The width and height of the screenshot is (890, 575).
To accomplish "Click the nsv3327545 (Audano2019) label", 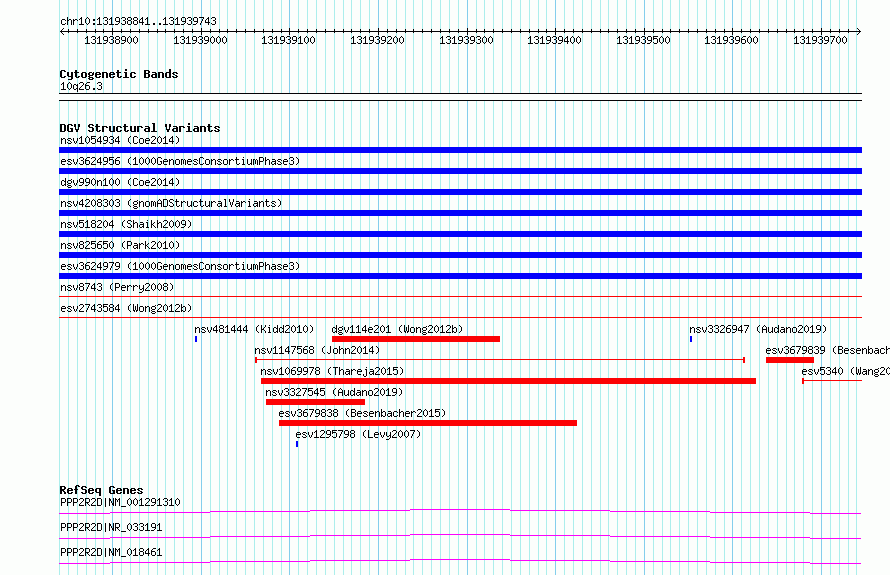I will [x=334, y=392].
